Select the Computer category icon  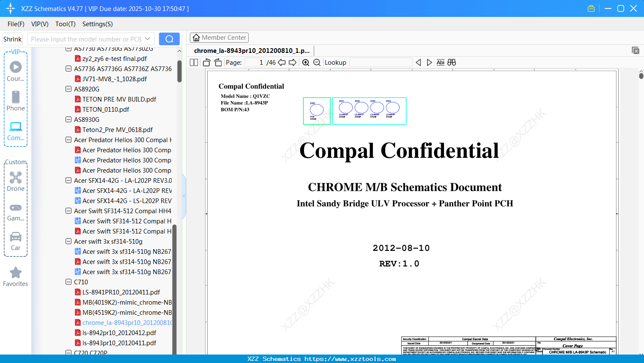[x=16, y=126]
